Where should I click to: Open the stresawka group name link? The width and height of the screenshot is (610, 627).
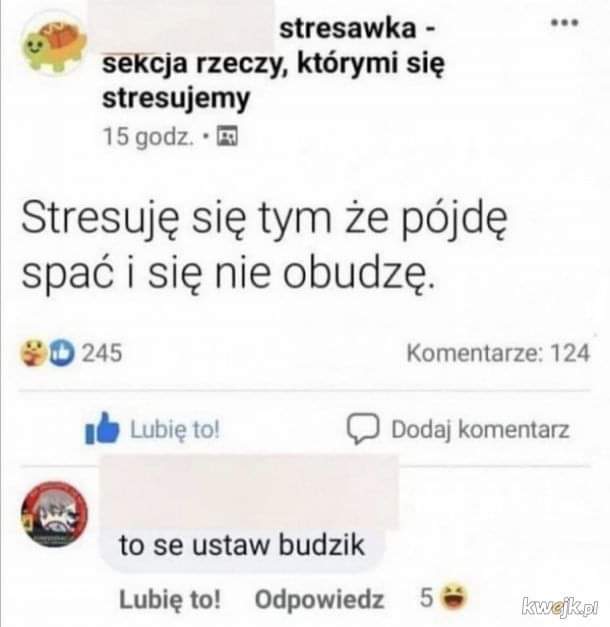click(x=274, y=63)
